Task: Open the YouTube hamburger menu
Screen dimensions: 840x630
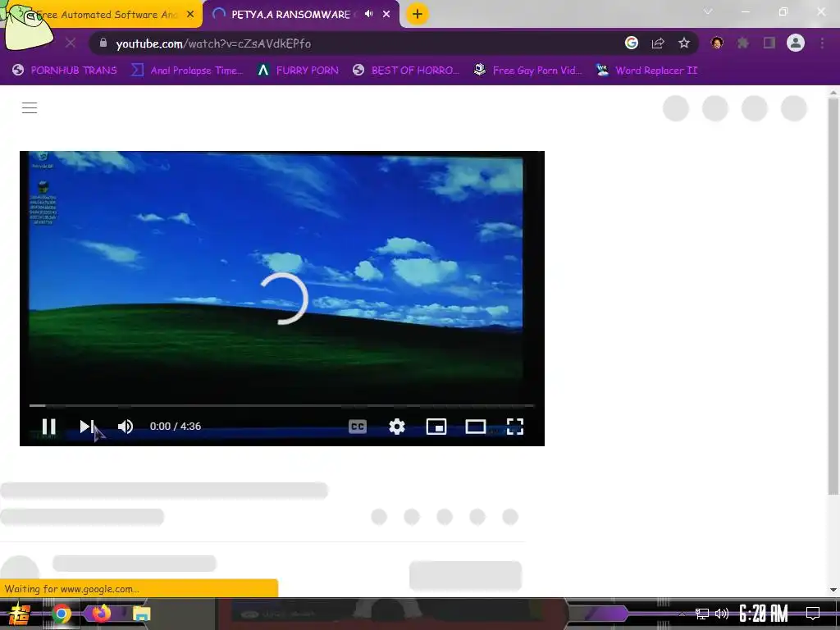Action: tap(30, 107)
